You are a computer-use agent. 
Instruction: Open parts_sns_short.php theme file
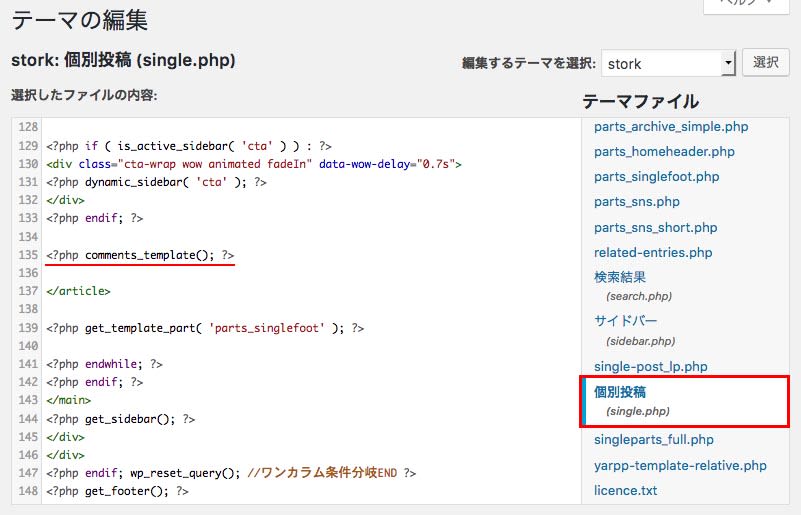[x=655, y=227]
